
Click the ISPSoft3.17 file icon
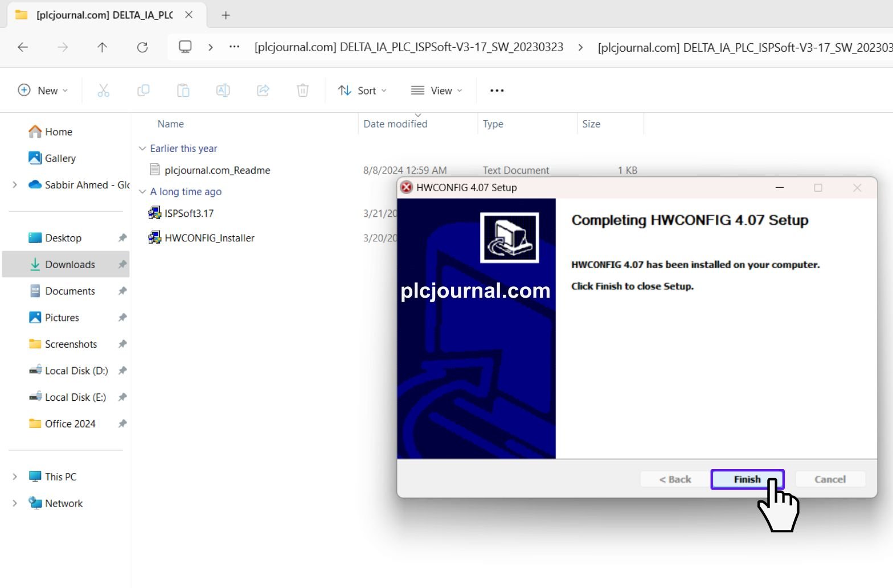[x=154, y=213]
